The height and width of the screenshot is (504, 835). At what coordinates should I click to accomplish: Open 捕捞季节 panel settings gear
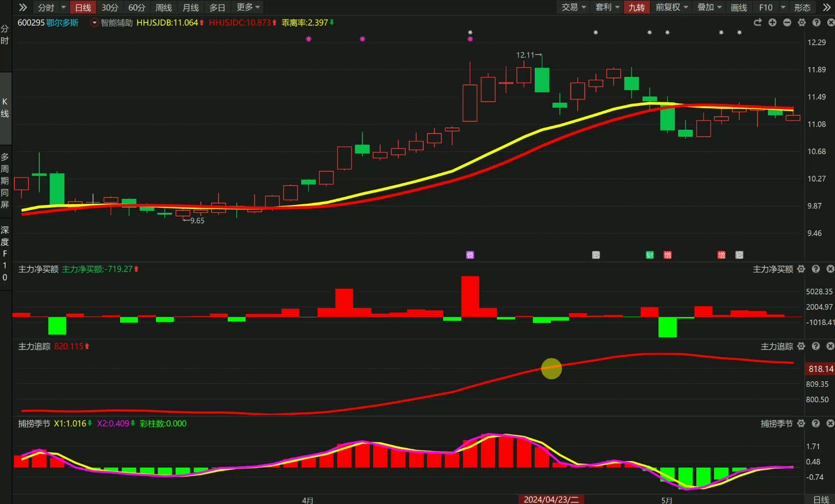[801, 423]
